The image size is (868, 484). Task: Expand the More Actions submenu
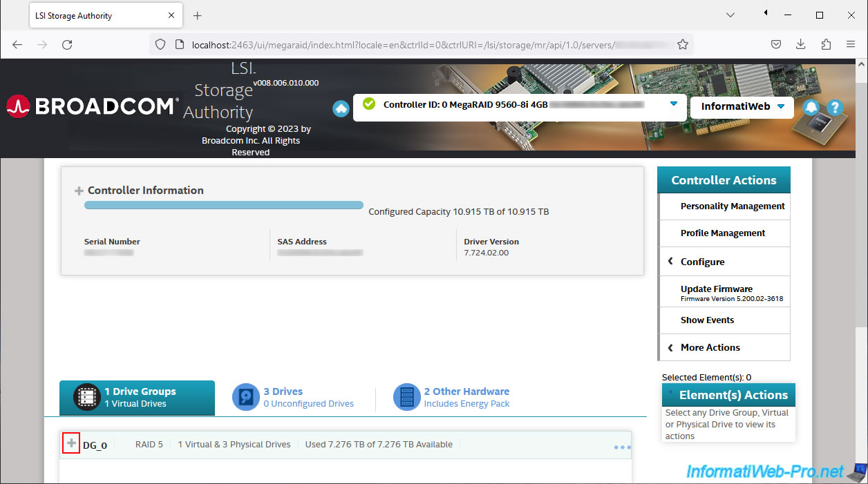pos(724,347)
